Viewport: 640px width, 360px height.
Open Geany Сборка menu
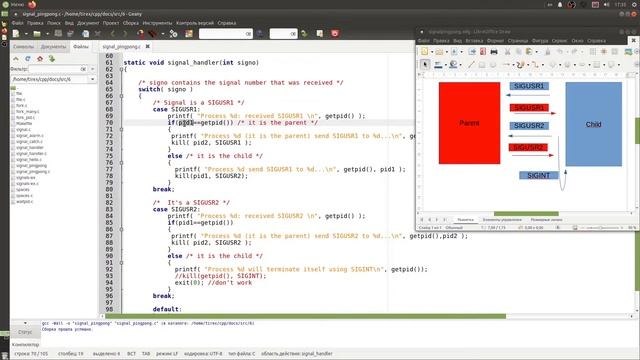131,23
